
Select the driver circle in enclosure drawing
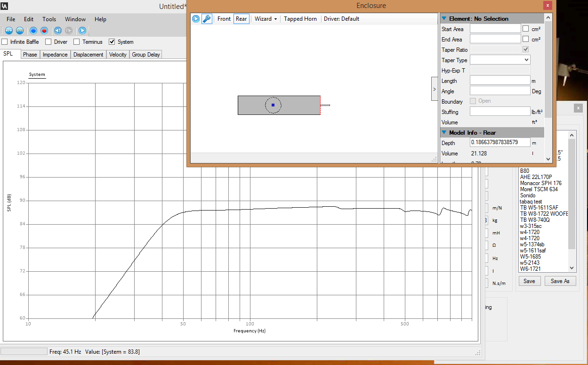273,105
